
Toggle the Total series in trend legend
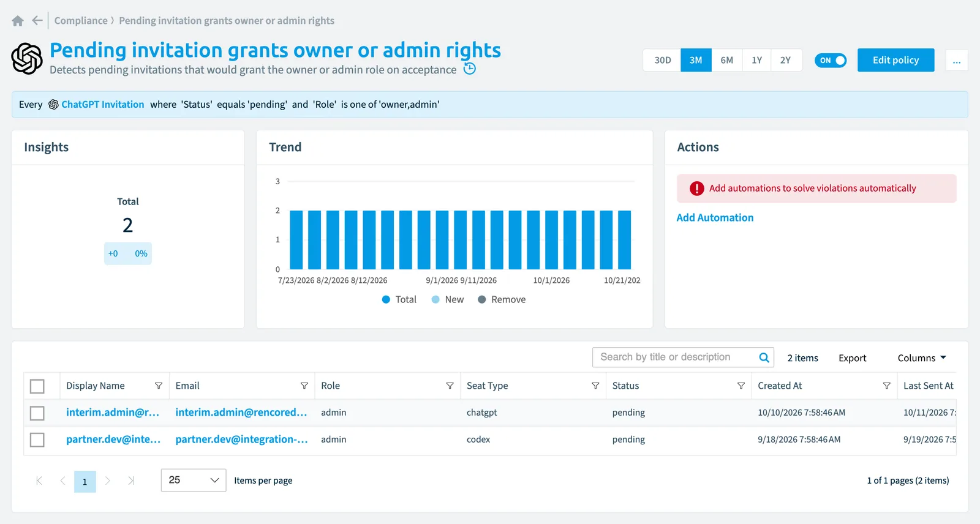tap(399, 299)
